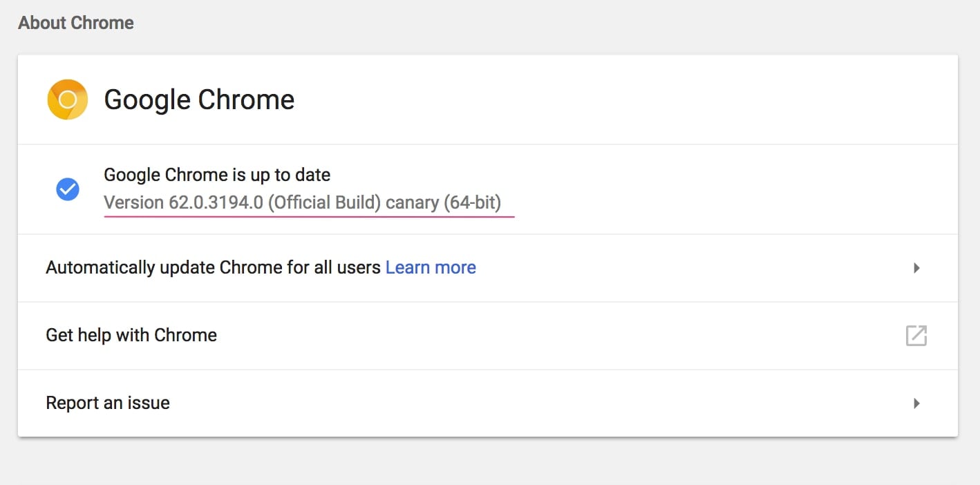Select the Get help with Chrome row

coord(488,336)
